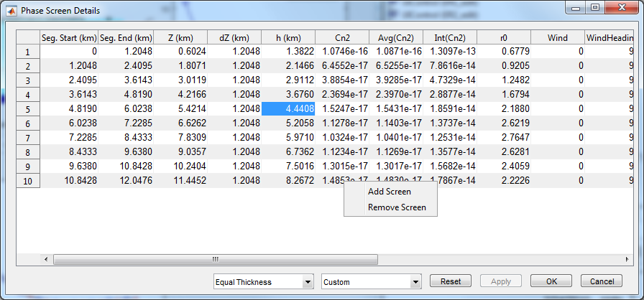The width and height of the screenshot is (644, 300).
Task: Click r0 cell 2.2226
Action: click(504, 180)
